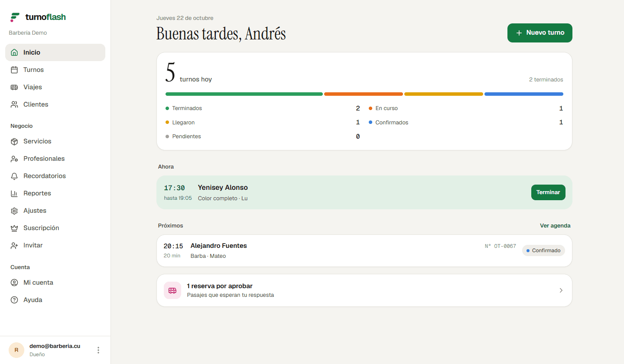This screenshot has width=624, height=364.
Task: Click the Viajes bus icon in sidebar
Action: coord(14,87)
